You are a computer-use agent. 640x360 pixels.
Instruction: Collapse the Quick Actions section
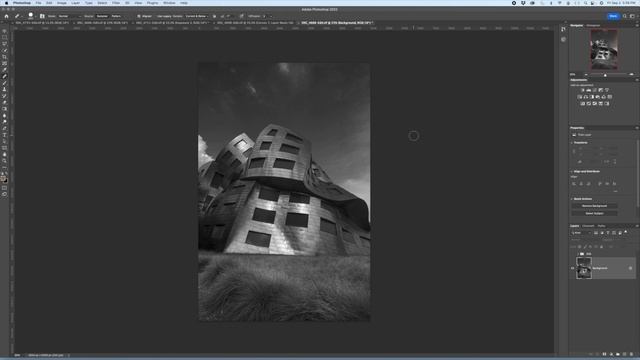pyautogui.click(x=572, y=199)
